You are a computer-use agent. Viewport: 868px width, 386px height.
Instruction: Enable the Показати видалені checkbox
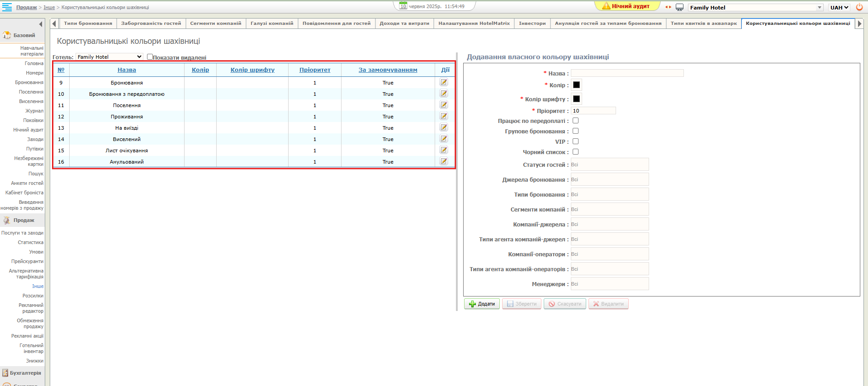pos(150,57)
